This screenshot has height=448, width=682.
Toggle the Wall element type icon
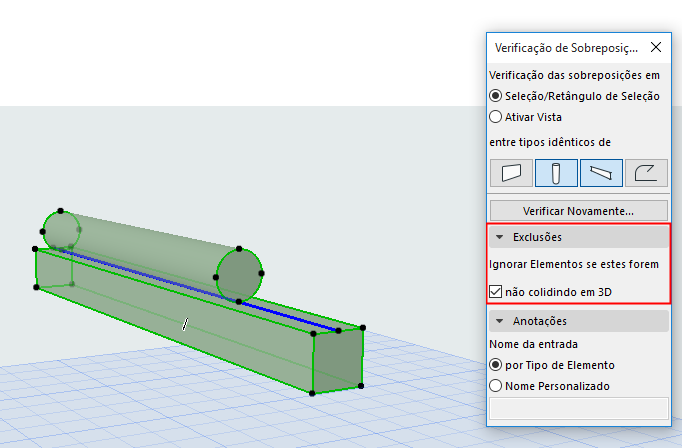pos(511,173)
